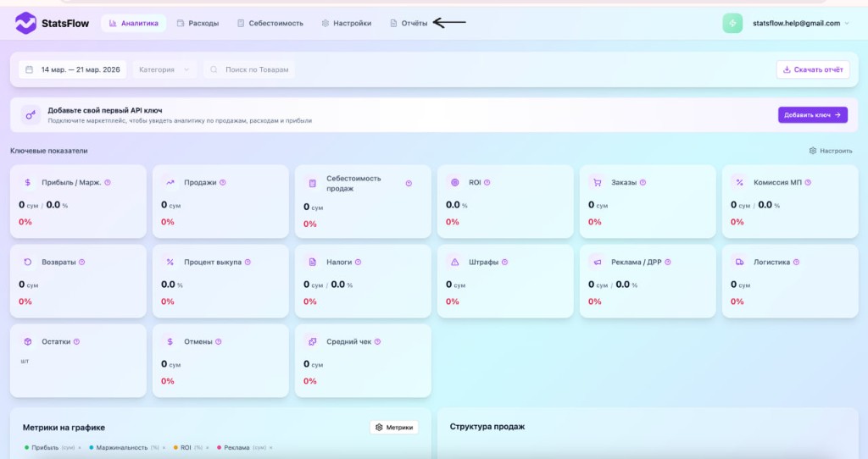Click the Налоги document icon
This screenshot has width=868, height=459.
(x=312, y=263)
